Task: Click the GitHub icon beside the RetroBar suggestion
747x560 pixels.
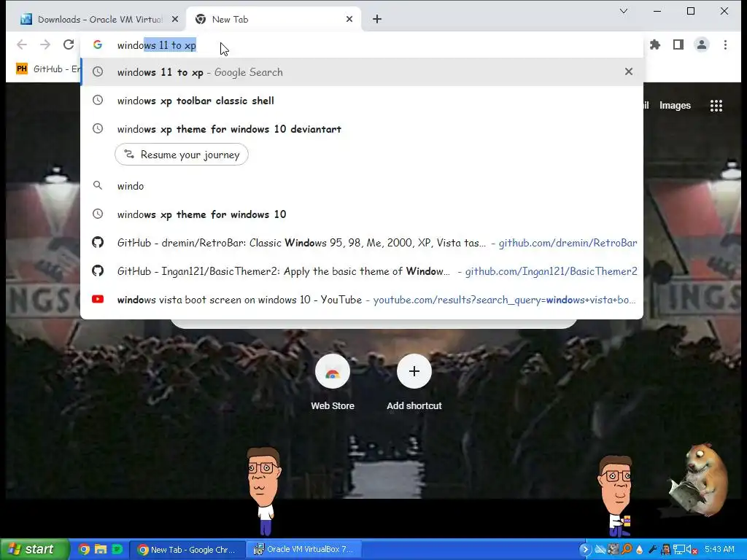Action: [98, 242]
